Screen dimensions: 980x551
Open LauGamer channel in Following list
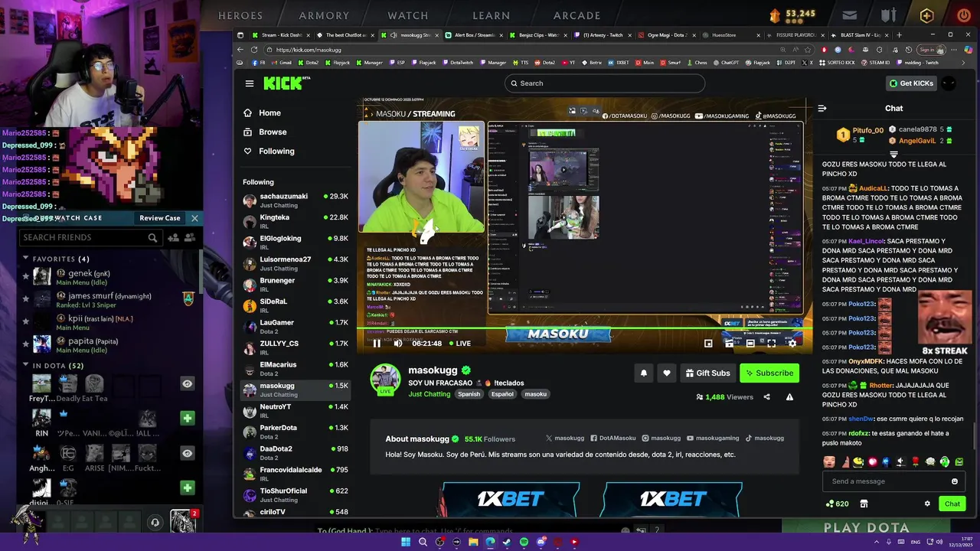296,326
